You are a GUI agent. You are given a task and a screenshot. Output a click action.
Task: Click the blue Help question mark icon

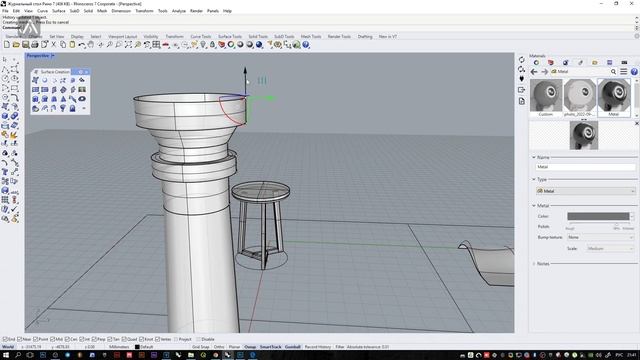(306, 44)
